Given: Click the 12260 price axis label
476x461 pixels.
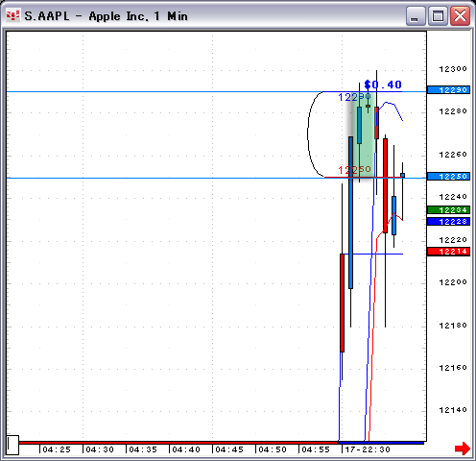Looking at the screenshot, I should [x=453, y=155].
